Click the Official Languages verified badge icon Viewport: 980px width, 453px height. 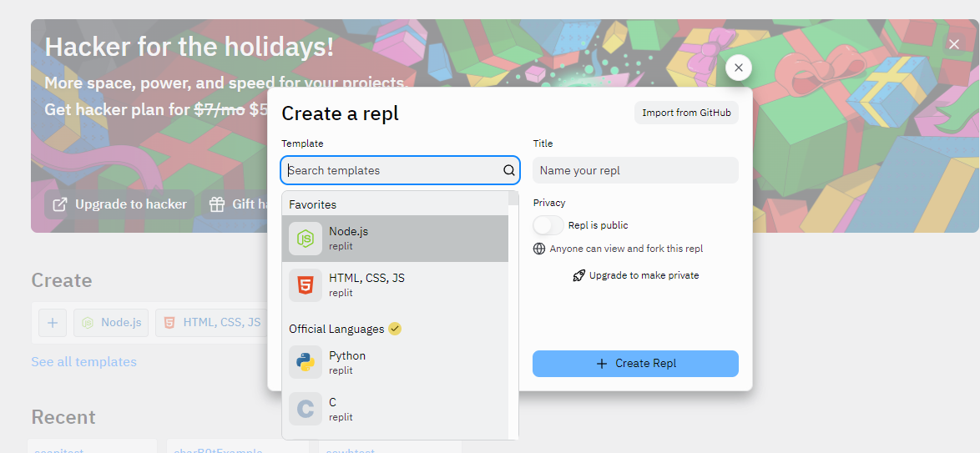coord(394,329)
